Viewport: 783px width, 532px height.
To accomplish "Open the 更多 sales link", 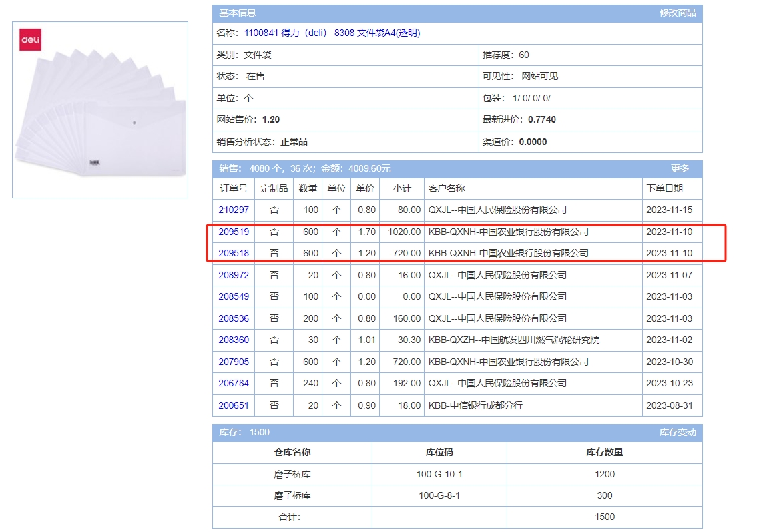I will click(x=679, y=168).
